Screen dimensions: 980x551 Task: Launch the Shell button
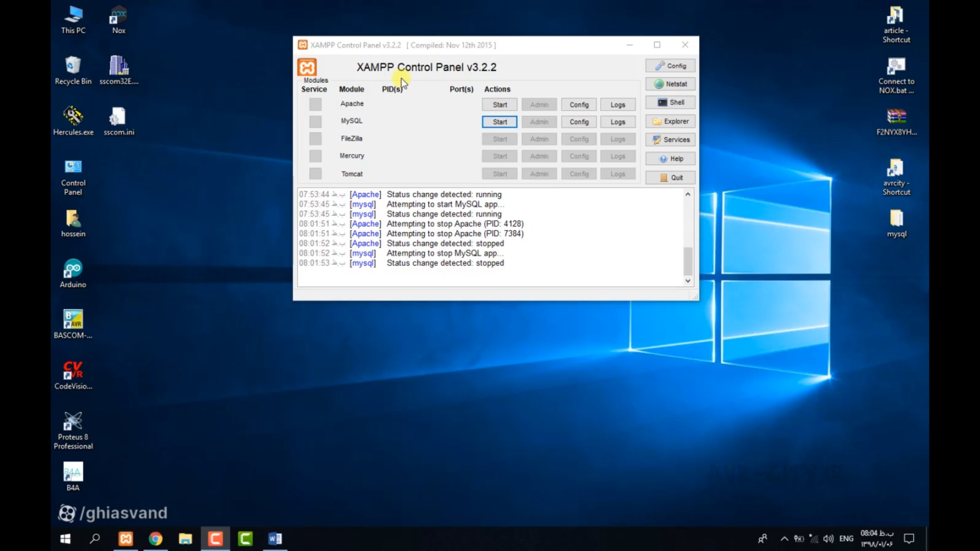[x=670, y=103]
